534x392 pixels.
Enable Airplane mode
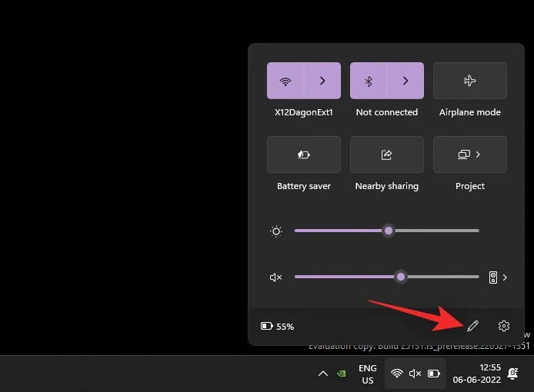point(470,81)
